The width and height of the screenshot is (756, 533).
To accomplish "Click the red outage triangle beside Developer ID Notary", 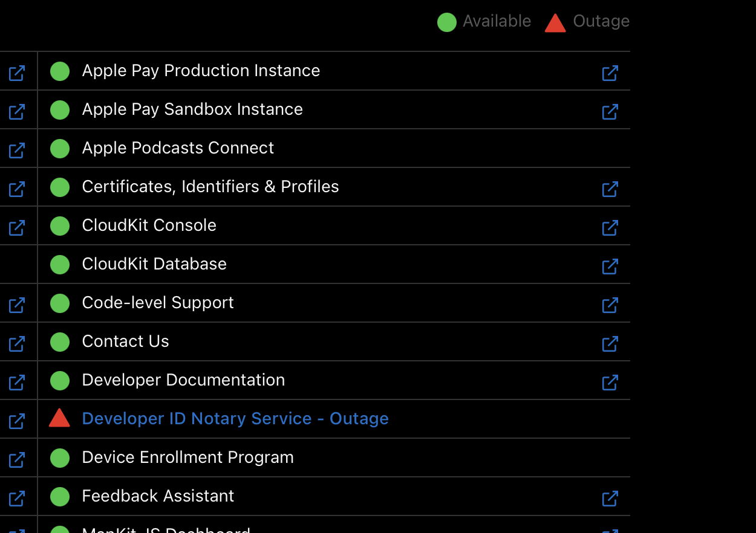I will coord(59,418).
